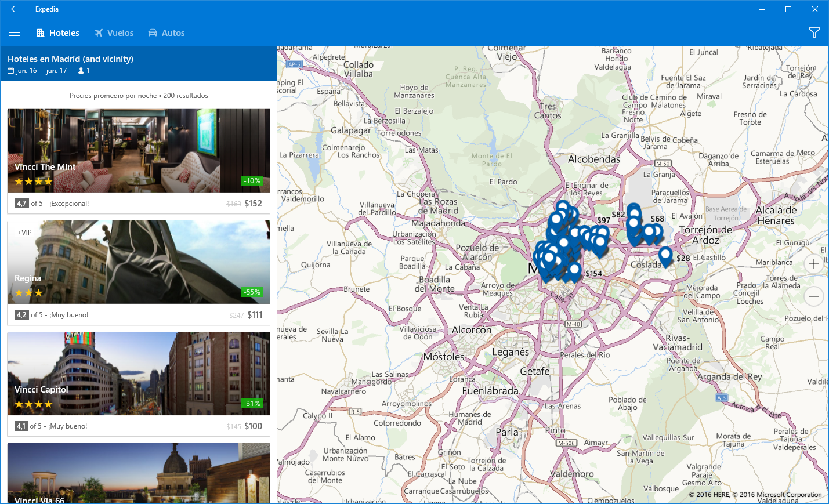Click the map pin labeled $154

tap(574, 270)
